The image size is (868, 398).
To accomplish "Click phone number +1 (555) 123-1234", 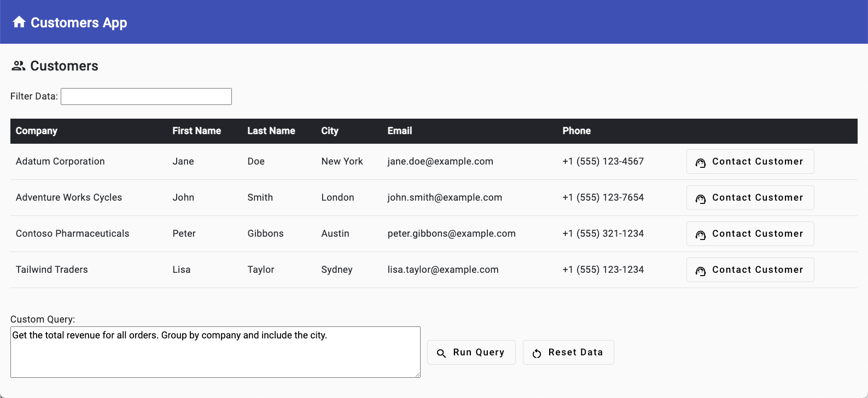I will [603, 270].
